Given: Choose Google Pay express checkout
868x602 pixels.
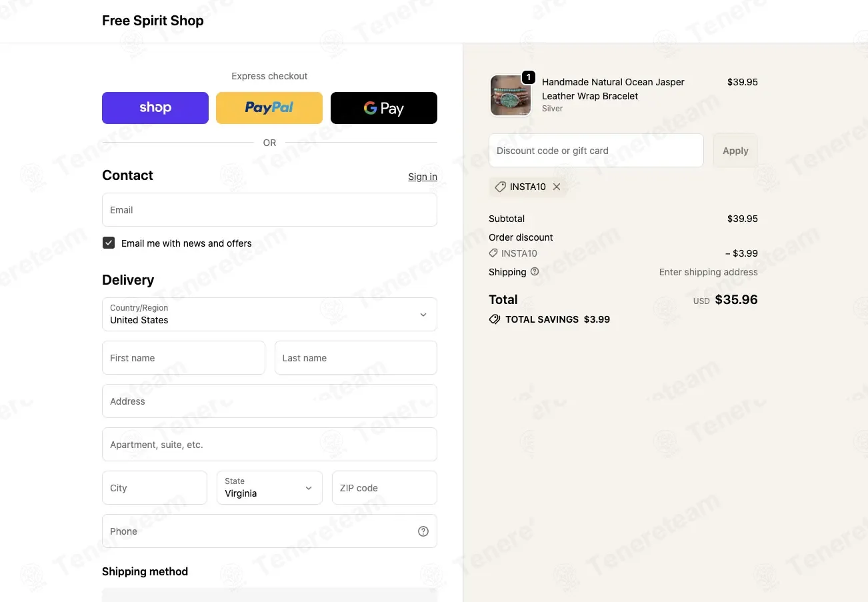Looking at the screenshot, I should (384, 108).
